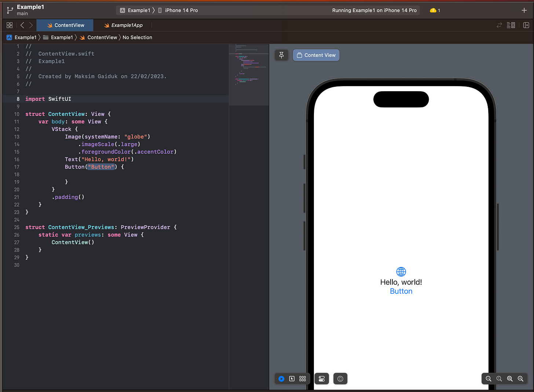
Task: Open the Example1 folder breadcrumb
Action: tap(58, 37)
